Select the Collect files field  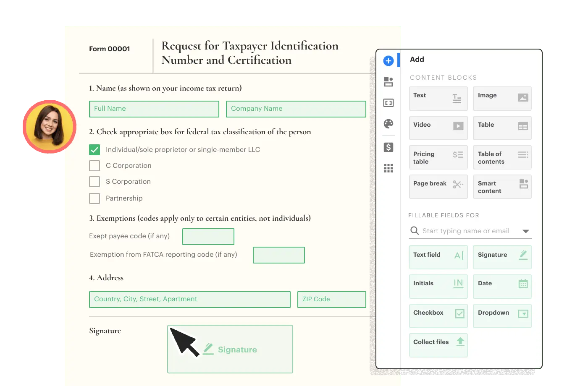[438, 345]
